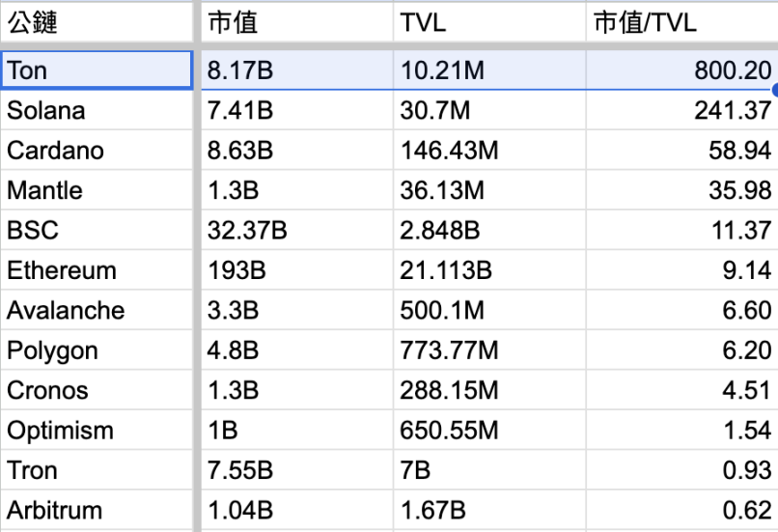Select BSC TVL "2.848B"
This screenshot has width=778, height=532.
point(489,230)
